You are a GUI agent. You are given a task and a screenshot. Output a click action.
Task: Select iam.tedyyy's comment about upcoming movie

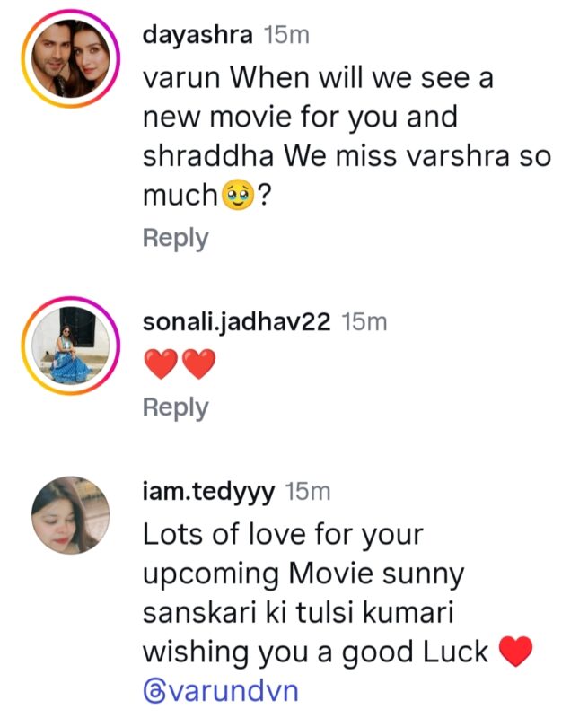click(x=338, y=613)
